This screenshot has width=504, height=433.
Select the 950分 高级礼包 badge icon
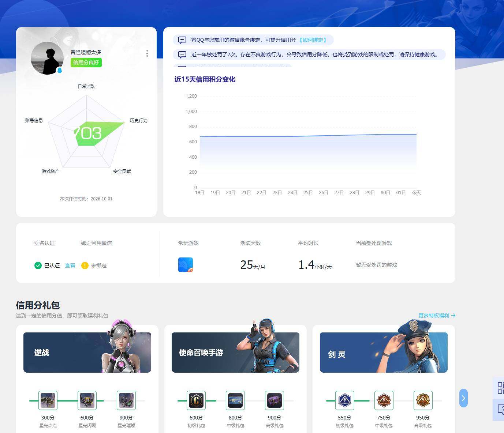pyautogui.click(x=423, y=400)
